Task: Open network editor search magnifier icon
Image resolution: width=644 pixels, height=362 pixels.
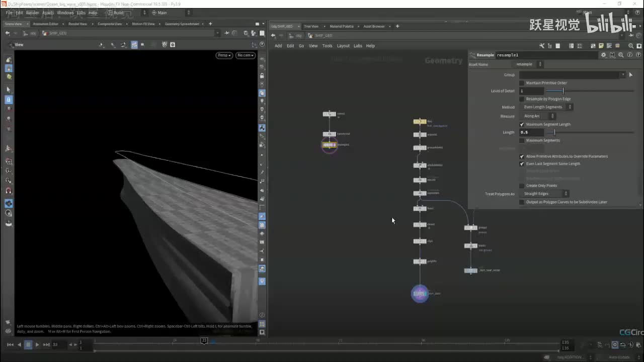Action: tap(631, 46)
